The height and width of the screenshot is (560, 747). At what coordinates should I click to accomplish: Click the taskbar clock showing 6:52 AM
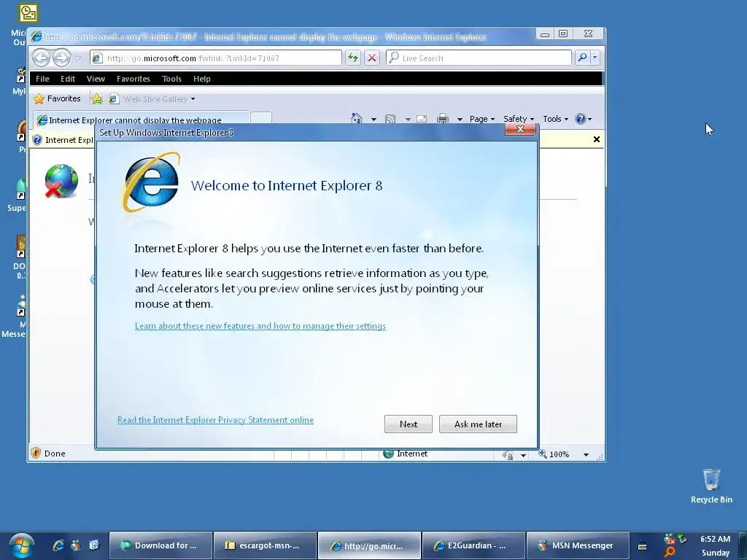click(x=715, y=539)
